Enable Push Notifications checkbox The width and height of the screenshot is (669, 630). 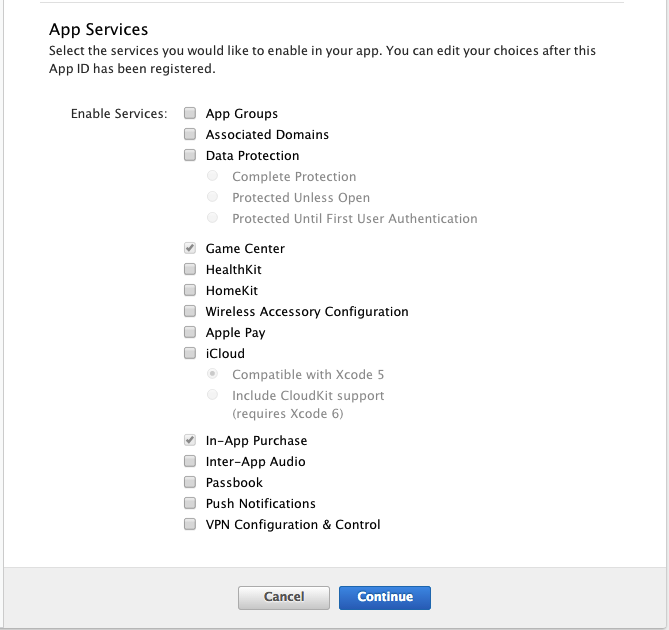[190, 503]
